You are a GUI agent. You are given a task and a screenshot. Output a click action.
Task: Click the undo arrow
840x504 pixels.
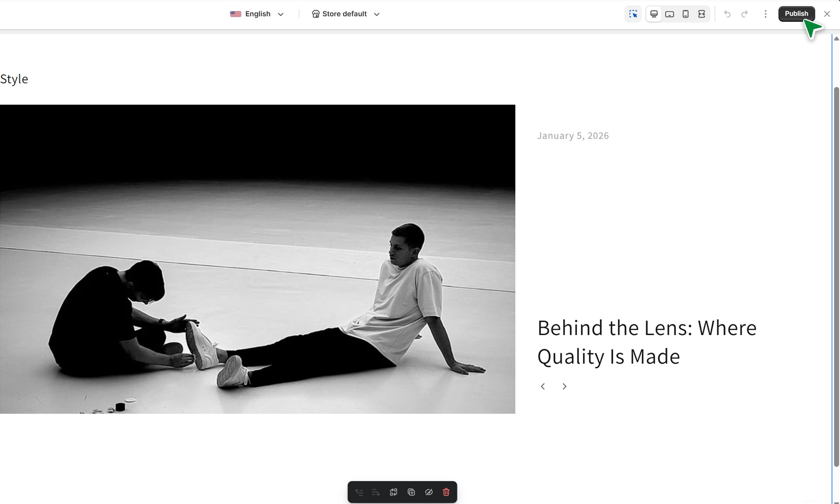point(727,14)
